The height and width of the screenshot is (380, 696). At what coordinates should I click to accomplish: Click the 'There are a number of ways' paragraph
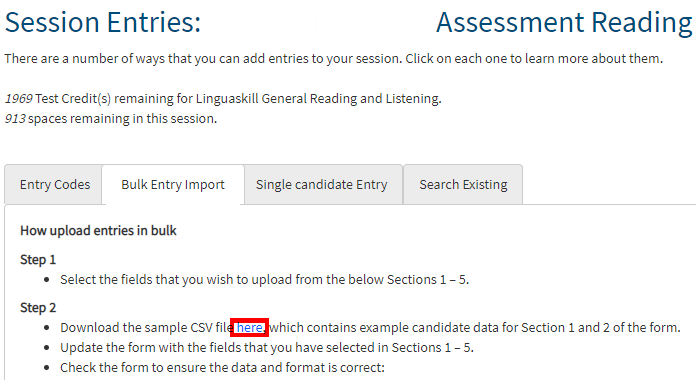(x=333, y=59)
